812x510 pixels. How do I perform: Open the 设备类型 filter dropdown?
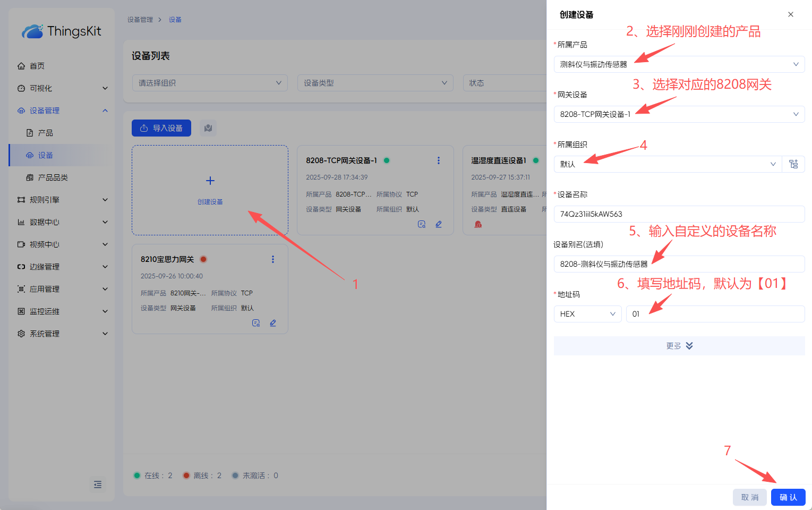point(375,83)
